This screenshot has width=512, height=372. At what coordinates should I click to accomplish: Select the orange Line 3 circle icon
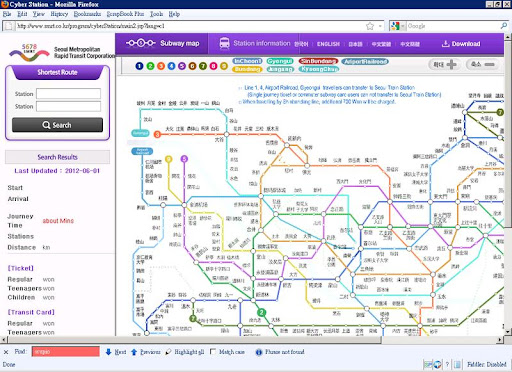coord(161,66)
